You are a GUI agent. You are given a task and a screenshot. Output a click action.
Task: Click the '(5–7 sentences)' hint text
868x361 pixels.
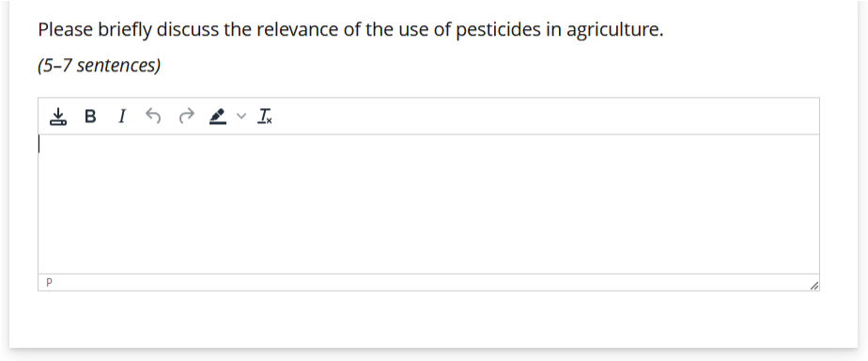(99, 65)
